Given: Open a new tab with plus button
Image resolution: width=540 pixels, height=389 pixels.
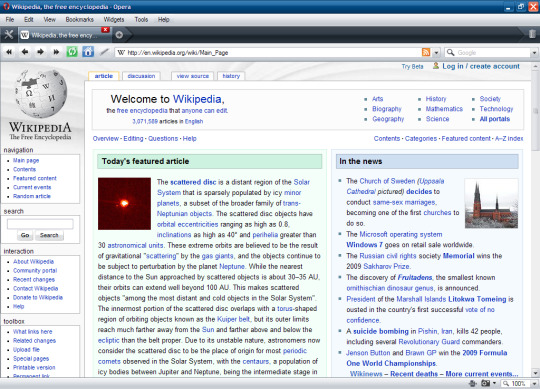Looking at the screenshot, I should click(x=119, y=35).
